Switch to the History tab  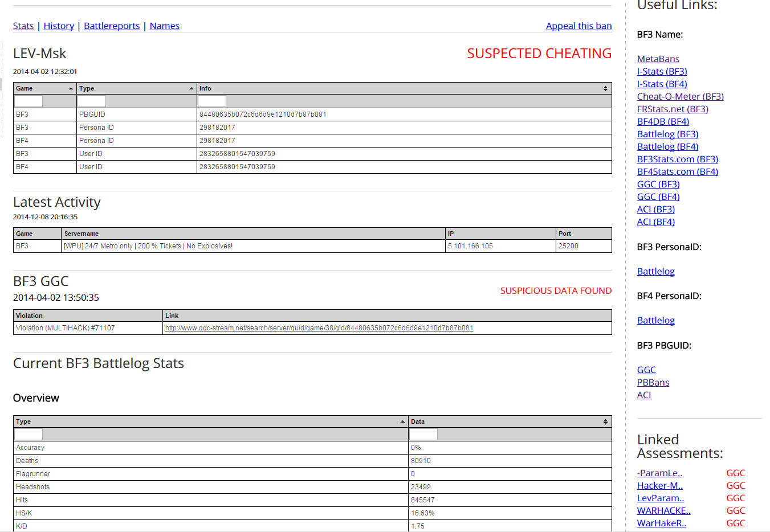(59, 26)
